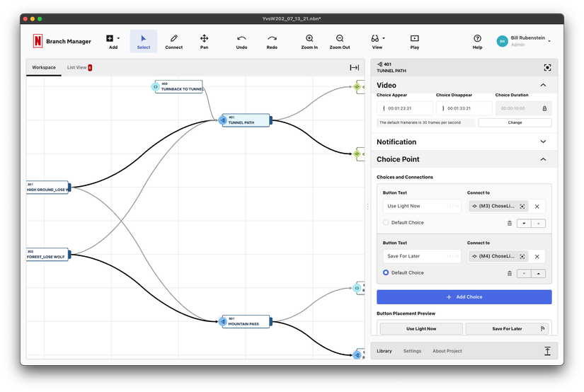Select Default Choice for Save For Later
The width and height of the screenshot is (584, 392).
(386, 273)
